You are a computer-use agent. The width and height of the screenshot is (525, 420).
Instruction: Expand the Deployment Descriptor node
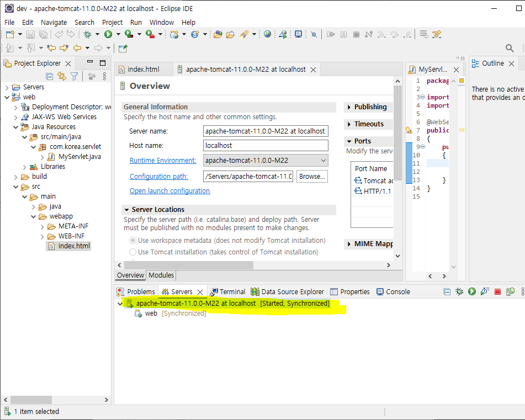(16, 108)
